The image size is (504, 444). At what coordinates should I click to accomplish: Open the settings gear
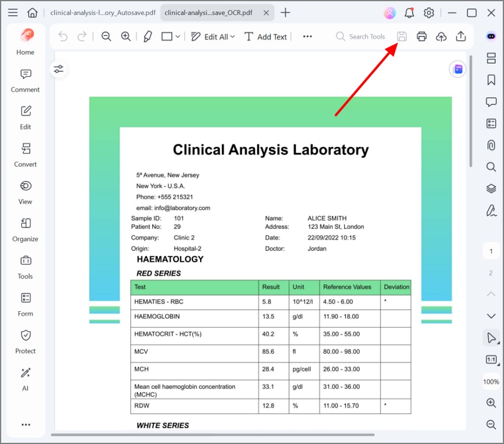[x=429, y=13]
